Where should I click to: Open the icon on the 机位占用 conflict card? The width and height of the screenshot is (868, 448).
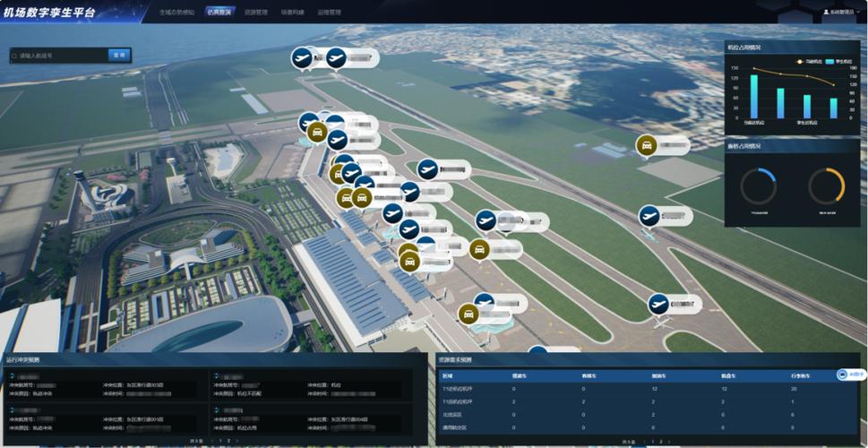tap(218, 411)
